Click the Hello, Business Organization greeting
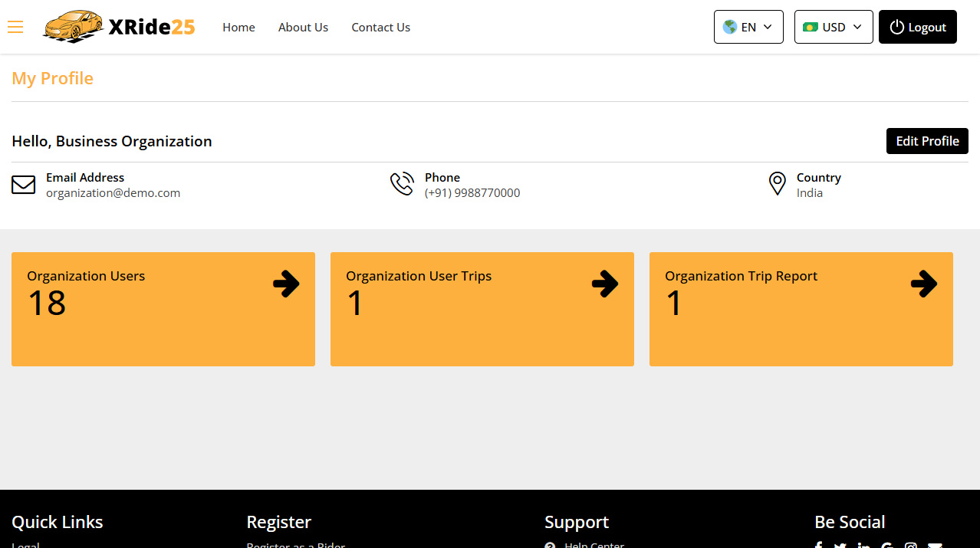980x548 pixels. coord(112,141)
